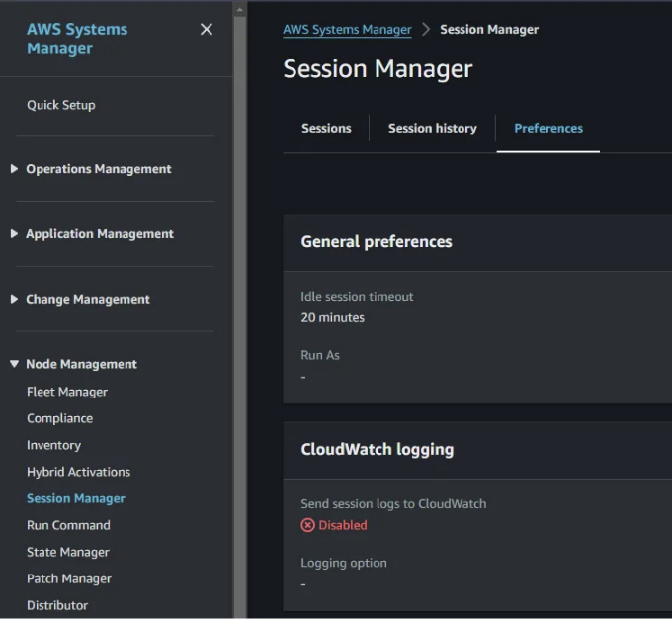Click the breadcrumb chevron separator

(x=426, y=29)
